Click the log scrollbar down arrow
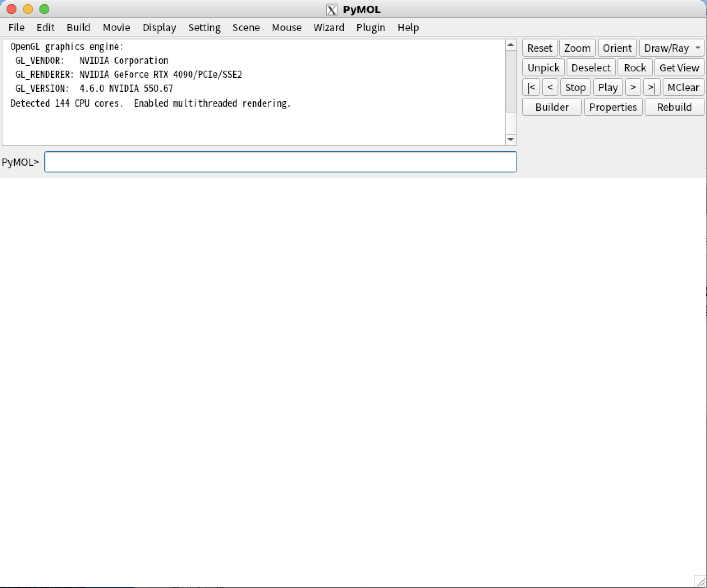This screenshot has height=588, width=707. click(511, 140)
